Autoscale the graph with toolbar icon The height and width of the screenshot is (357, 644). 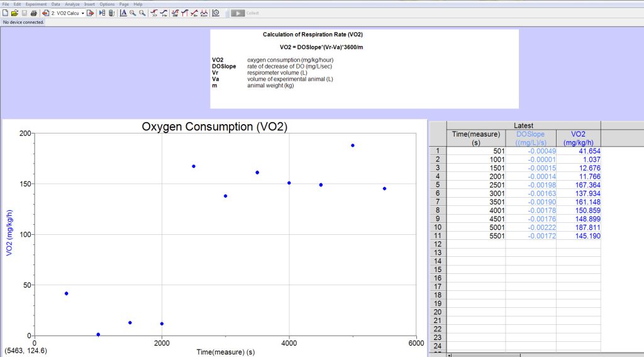(123, 13)
